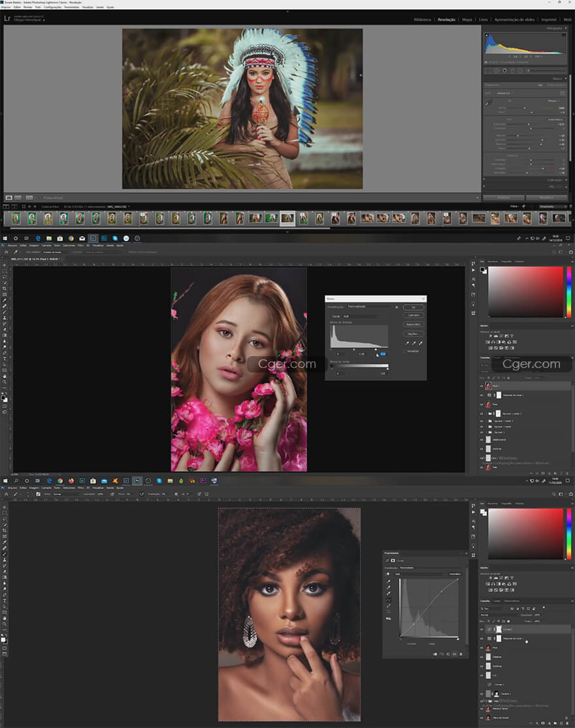This screenshot has height=728, width=575.
Task: Open Normal blend mode dropdown, Curves Photoshop window
Action: point(499,615)
